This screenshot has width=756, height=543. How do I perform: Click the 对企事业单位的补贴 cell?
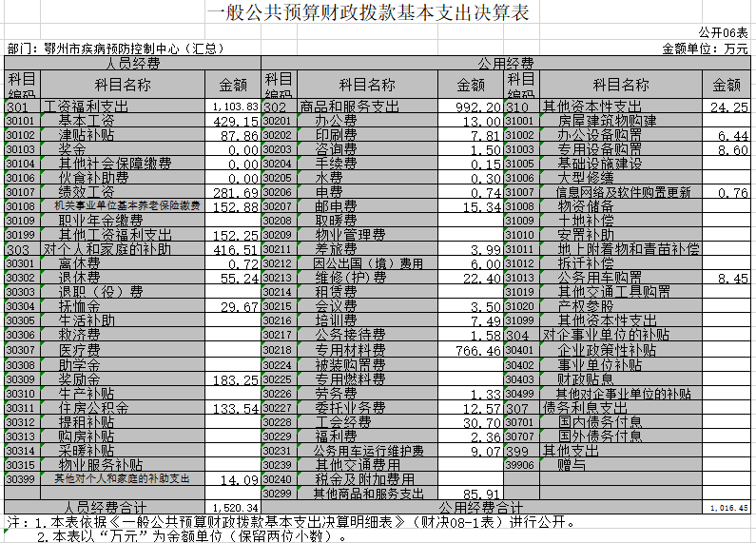(x=621, y=335)
